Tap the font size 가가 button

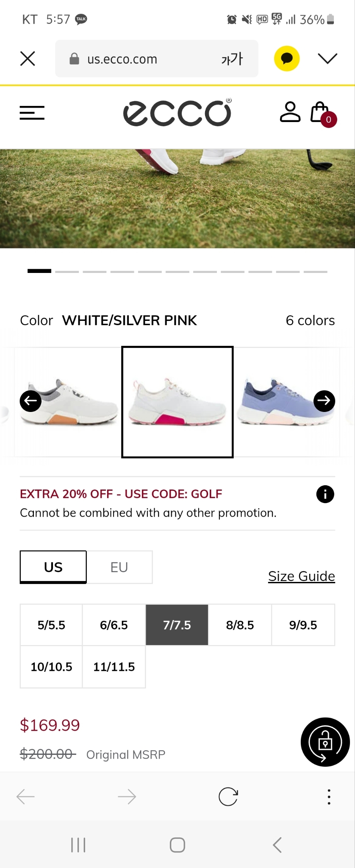pos(232,59)
